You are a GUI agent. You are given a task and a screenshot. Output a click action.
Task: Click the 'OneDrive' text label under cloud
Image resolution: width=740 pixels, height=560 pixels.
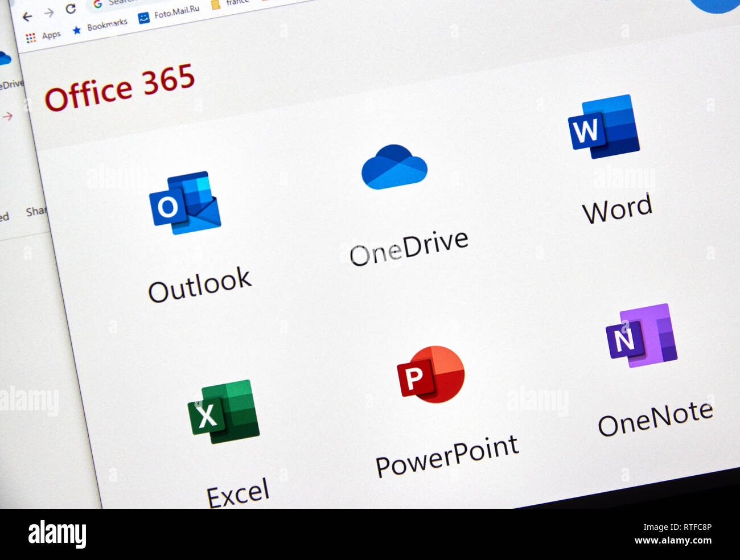pyautogui.click(x=409, y=248)
